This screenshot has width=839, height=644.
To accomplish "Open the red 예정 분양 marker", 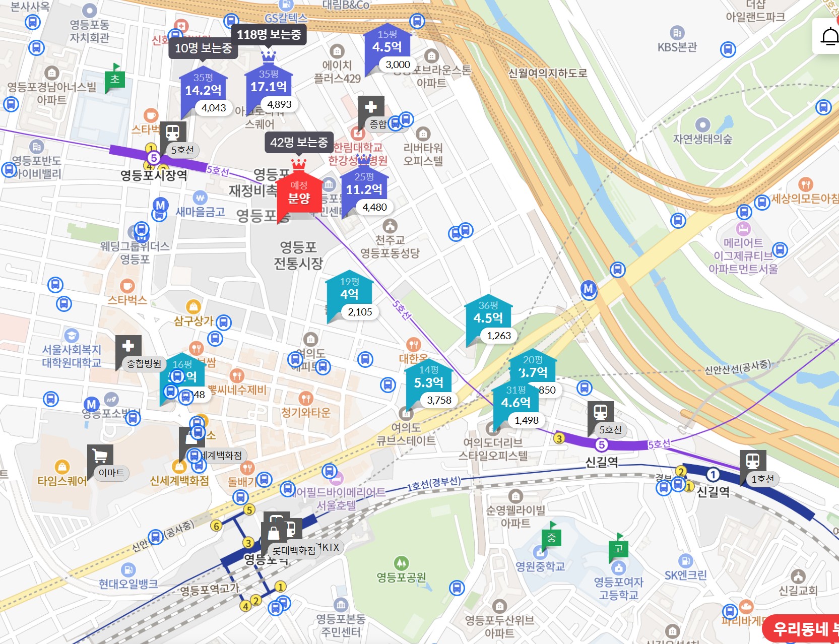I will 299,193.
